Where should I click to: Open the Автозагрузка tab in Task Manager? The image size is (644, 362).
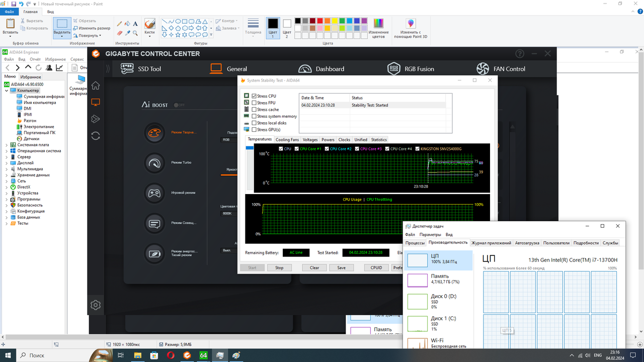pyautogui.click(x=527, y=243)
